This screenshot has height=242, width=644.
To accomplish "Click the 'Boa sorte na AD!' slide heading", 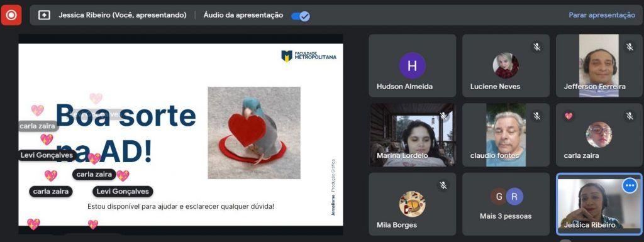I will [126, 133].
